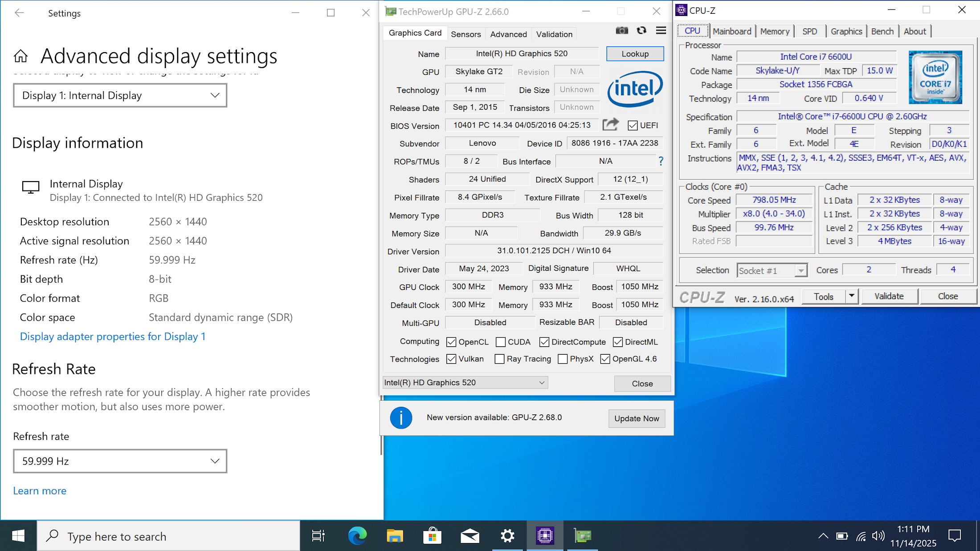
Task: Click the Tools dropdown arrow in CPU-Z
Action: (852, 296)
